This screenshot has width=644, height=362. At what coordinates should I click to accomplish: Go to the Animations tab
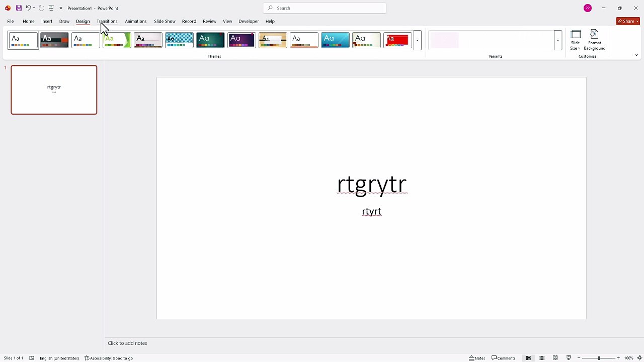pos(135,21)
